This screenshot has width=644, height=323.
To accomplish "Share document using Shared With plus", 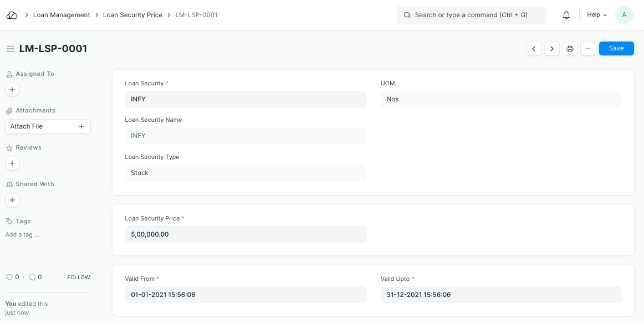I will pyautogui.click(x=12, y=199).
